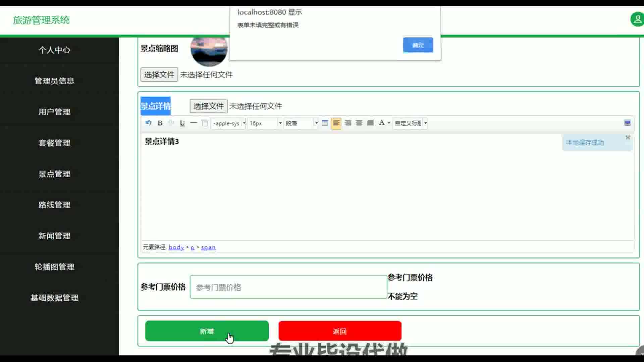Insert horizontal line via toolbar icon
This screenshot has height=362, width=644.
click(x=194, y=123)
